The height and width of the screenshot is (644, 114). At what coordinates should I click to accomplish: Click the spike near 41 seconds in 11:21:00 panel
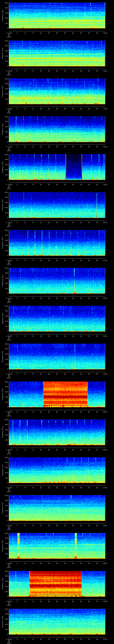click(x=74, y=281)
